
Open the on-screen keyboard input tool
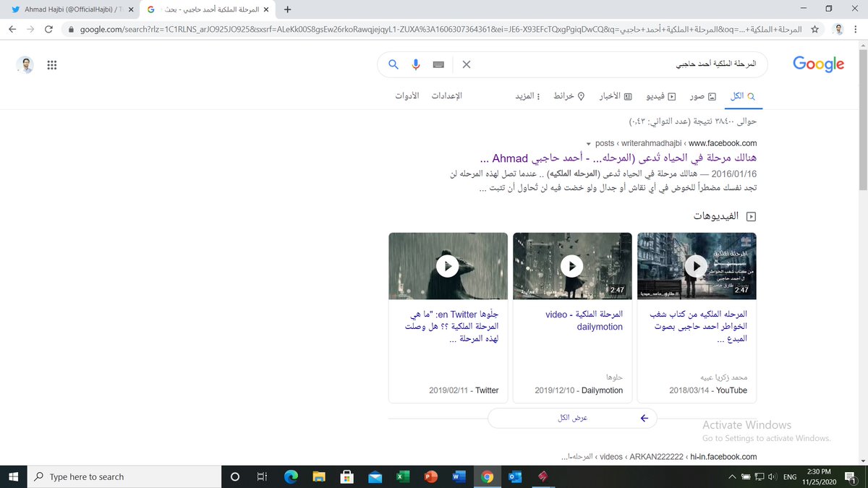[438, 64]
